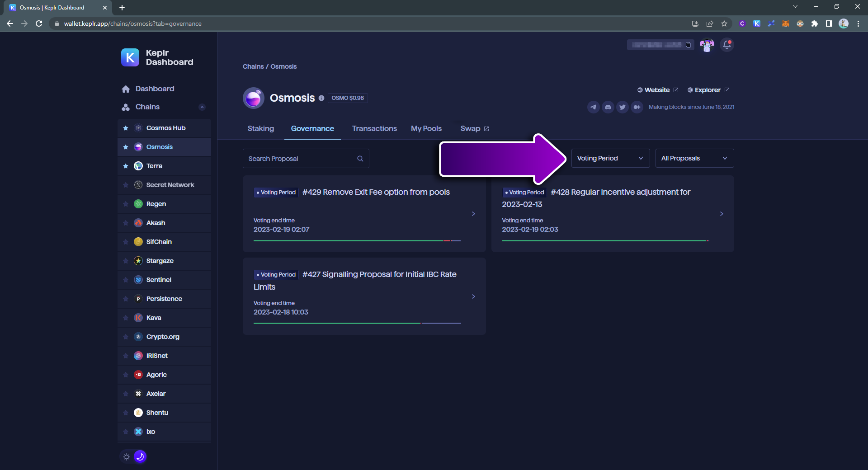
Task: Toggle the favorite star for Osmosis
Action: (126, 147)
